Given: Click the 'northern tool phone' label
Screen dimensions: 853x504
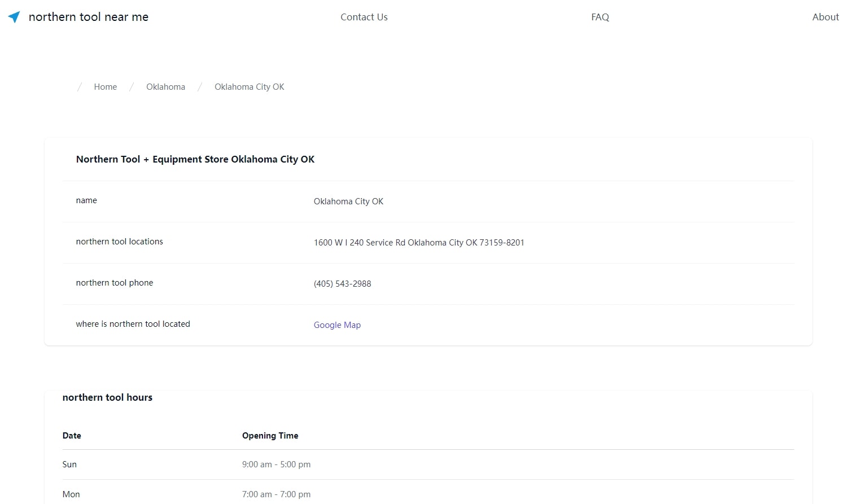Looking at the screenshot, I should [x=115, y=283].
